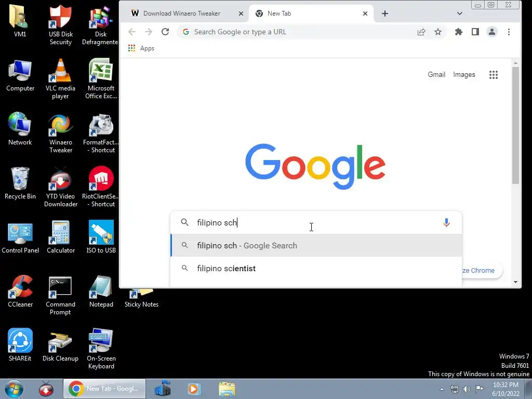
Task: Open the Command Prompt shortcut
Action: pyautogui.click(x=60, y=296)
